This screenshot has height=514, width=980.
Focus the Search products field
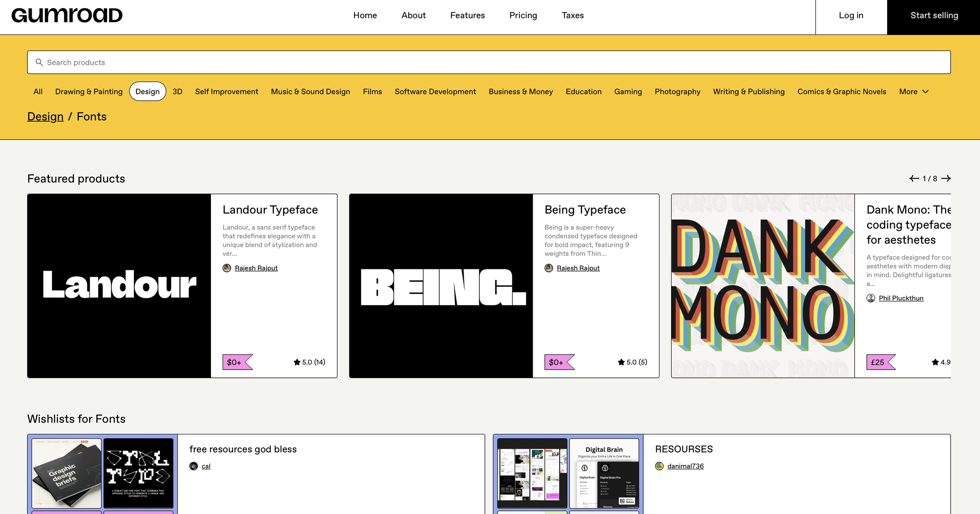[x=488, y=62]
